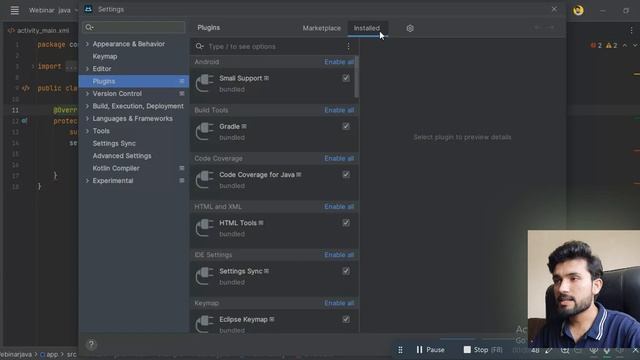Disable the Smali Support plugin checkbox
Screen dimensions: 640x360
pyautogui.click(x=346, y=78)
